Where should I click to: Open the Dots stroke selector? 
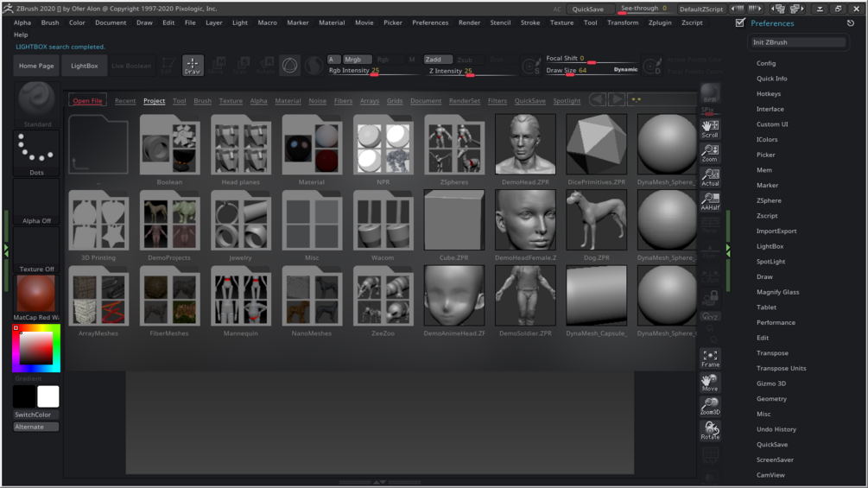pos(36,153)
